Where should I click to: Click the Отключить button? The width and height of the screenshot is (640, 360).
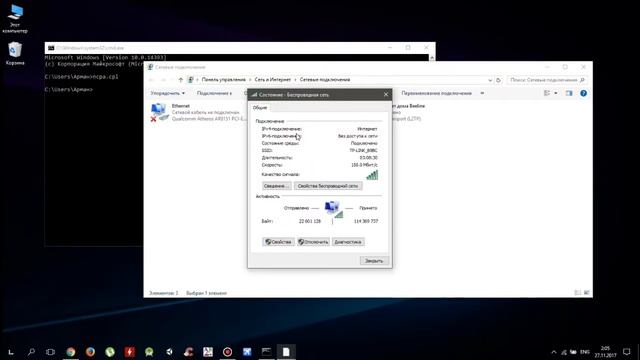point(313,242)
